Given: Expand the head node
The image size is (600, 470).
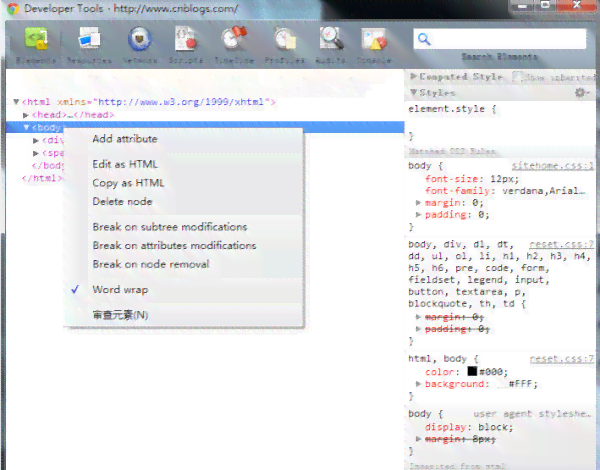Looking at the screenshot, I should coord(26,115).
